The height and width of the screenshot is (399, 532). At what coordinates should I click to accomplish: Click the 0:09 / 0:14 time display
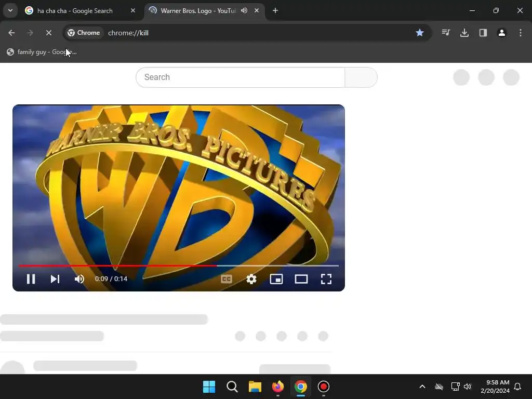[x=111, y=279]
